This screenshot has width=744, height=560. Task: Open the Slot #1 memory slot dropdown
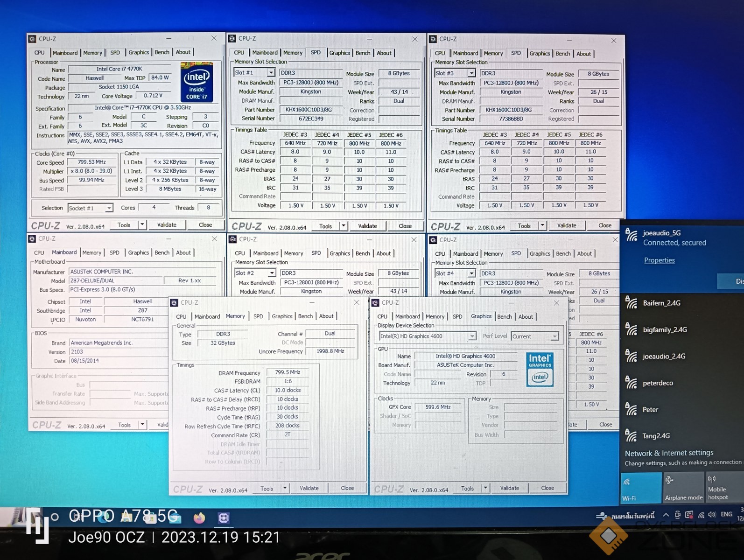[x=271, y=73]
